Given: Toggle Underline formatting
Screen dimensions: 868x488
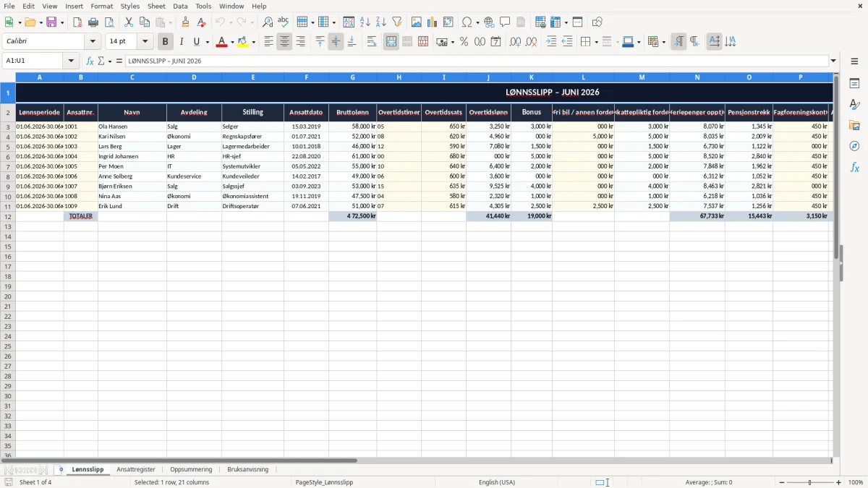Looking at the screenshot, I should 196,42.
